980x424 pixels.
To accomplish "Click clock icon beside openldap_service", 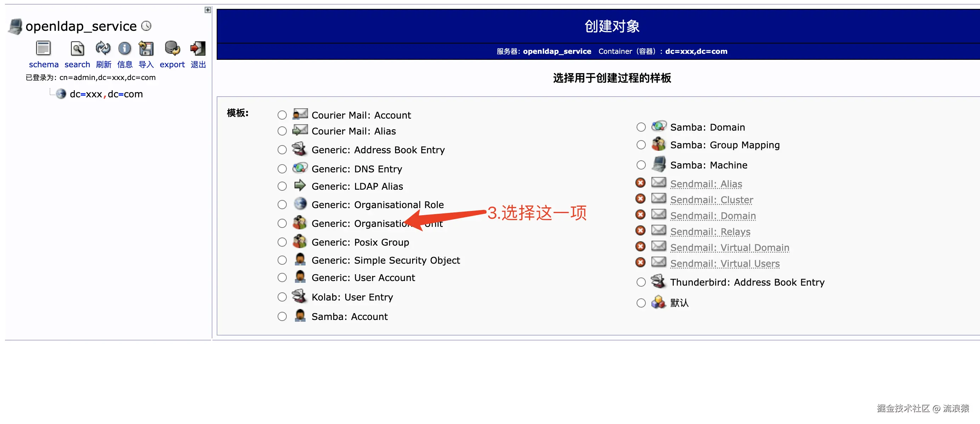I will point(146,26).
